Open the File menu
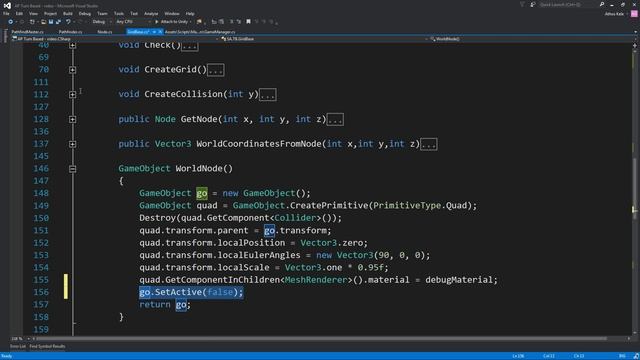Viewport: 640px width, 360px height. click(6, 13)
